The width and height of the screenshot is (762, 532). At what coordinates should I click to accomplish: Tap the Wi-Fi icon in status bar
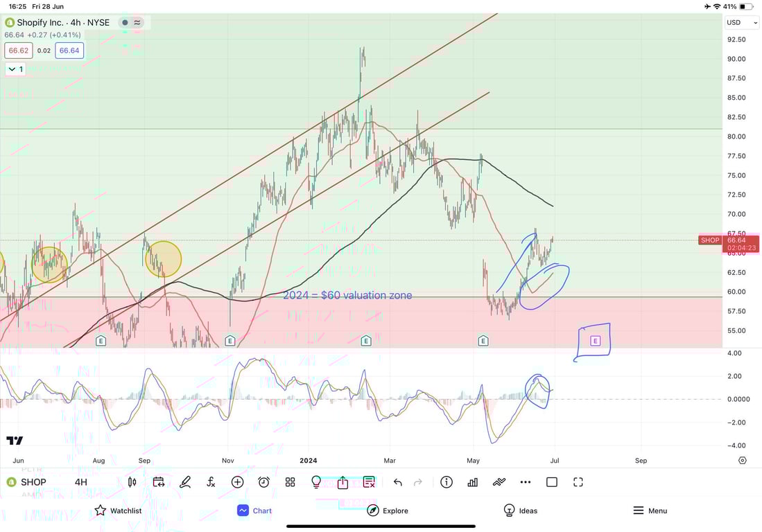(717, 6)
